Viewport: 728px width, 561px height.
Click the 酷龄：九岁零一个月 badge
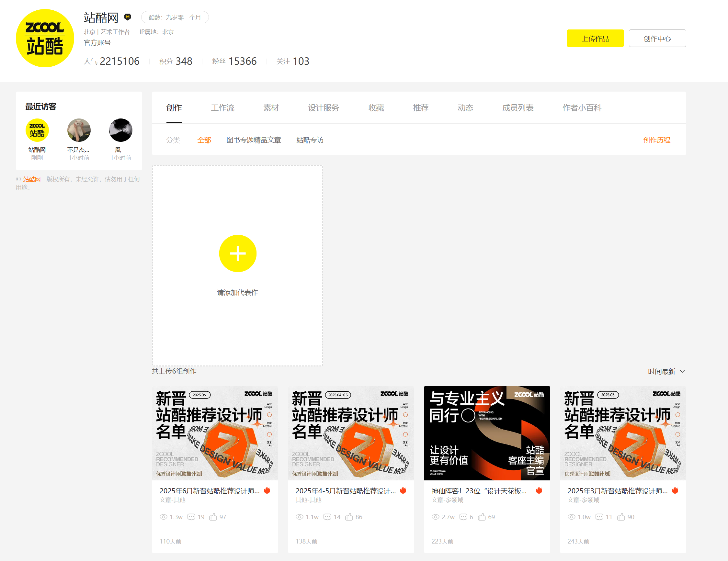pyautogui.click(x=175, y=17)
